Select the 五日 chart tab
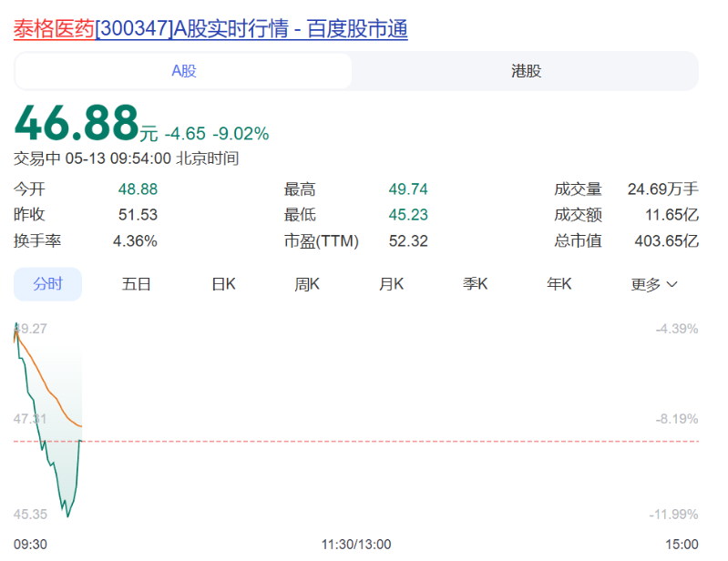 (x=136, y=284)
